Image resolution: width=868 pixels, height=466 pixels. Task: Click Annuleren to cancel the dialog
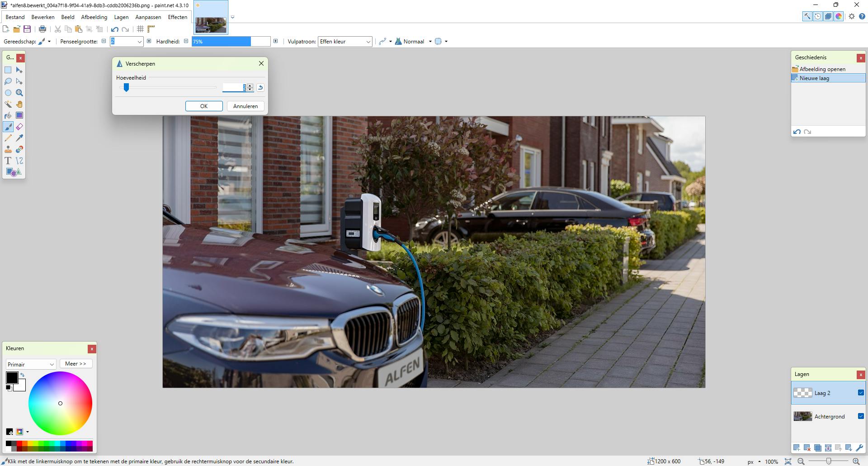(x=245, y=106)
